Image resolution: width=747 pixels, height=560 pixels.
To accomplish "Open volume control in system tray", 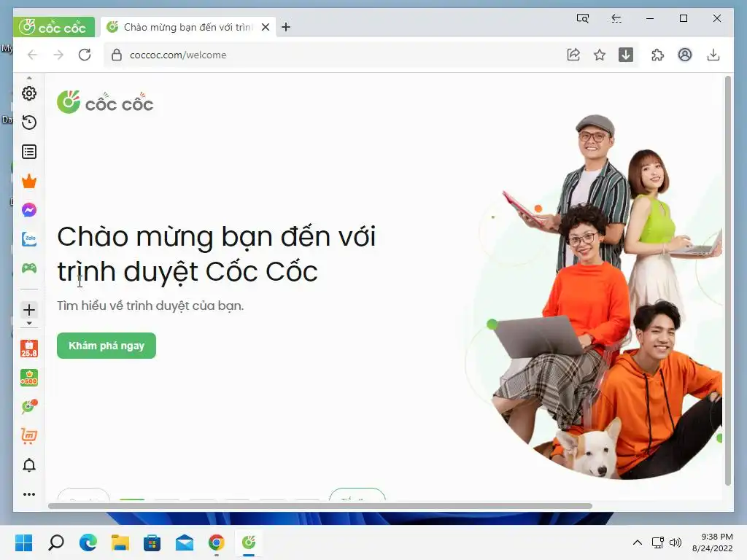I will click(676, 542).
